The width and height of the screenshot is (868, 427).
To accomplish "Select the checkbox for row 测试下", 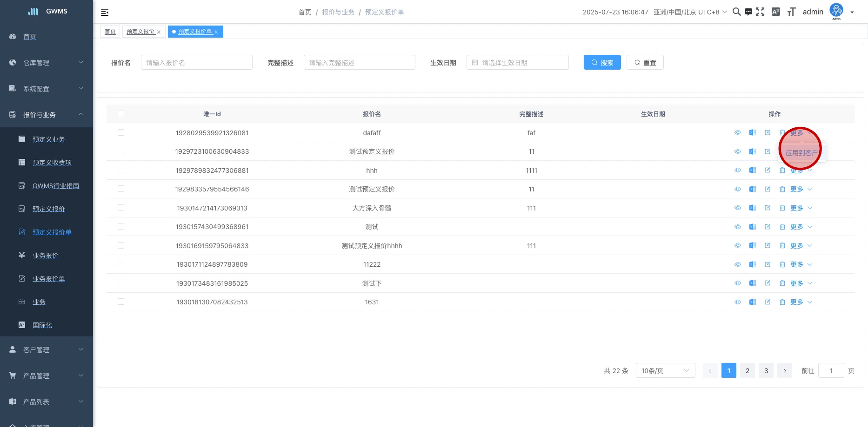I will 121,283.
